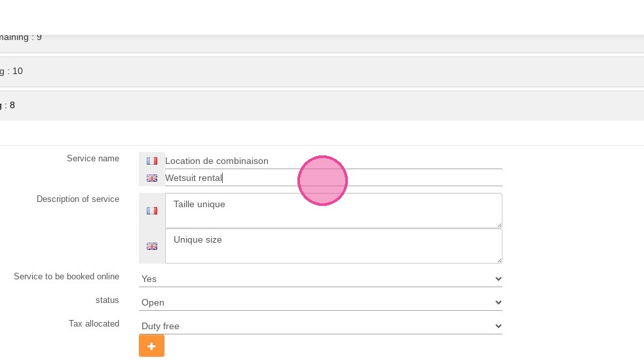The image size is (644, 360).
Task: Open the status dropdown showing Open
Action: click(321, 302)
